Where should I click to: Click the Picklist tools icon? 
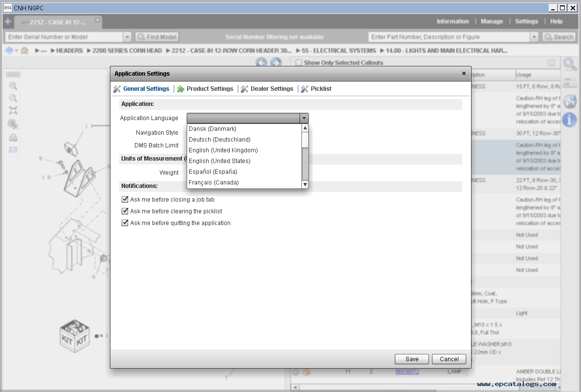pos(304,89)
